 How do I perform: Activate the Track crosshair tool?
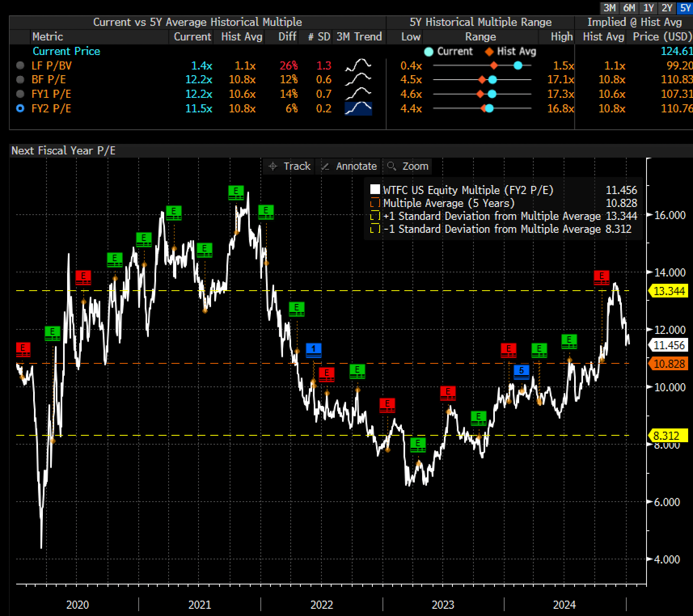[x=289, y=166]
